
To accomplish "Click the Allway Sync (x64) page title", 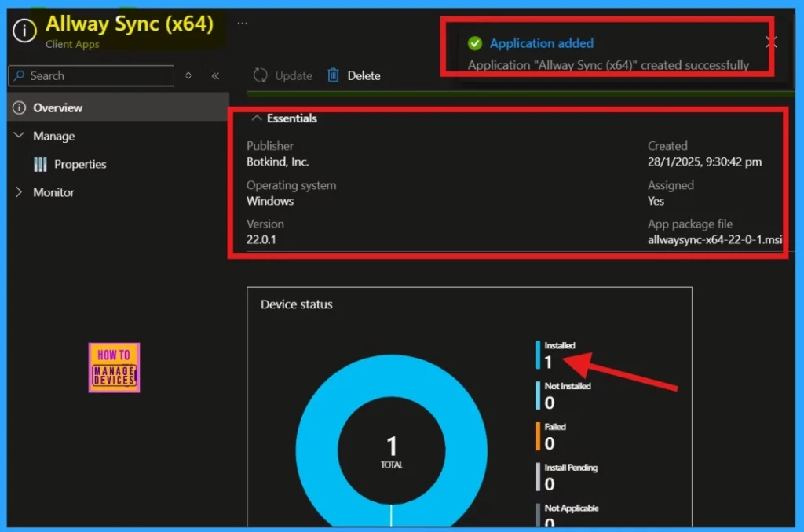I will tap(130, 24).
